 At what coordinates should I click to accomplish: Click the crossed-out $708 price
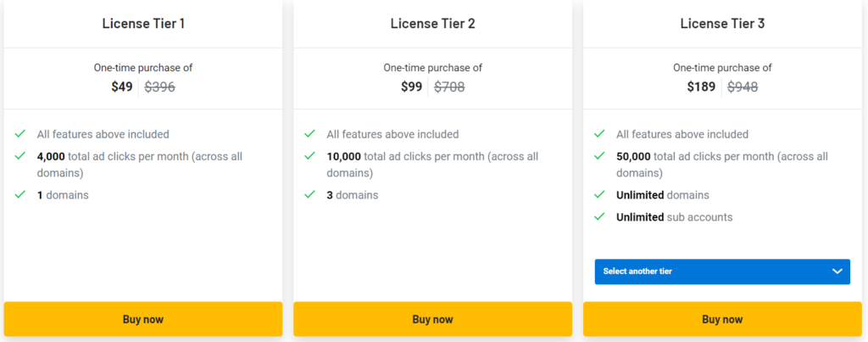pos(449,87)
